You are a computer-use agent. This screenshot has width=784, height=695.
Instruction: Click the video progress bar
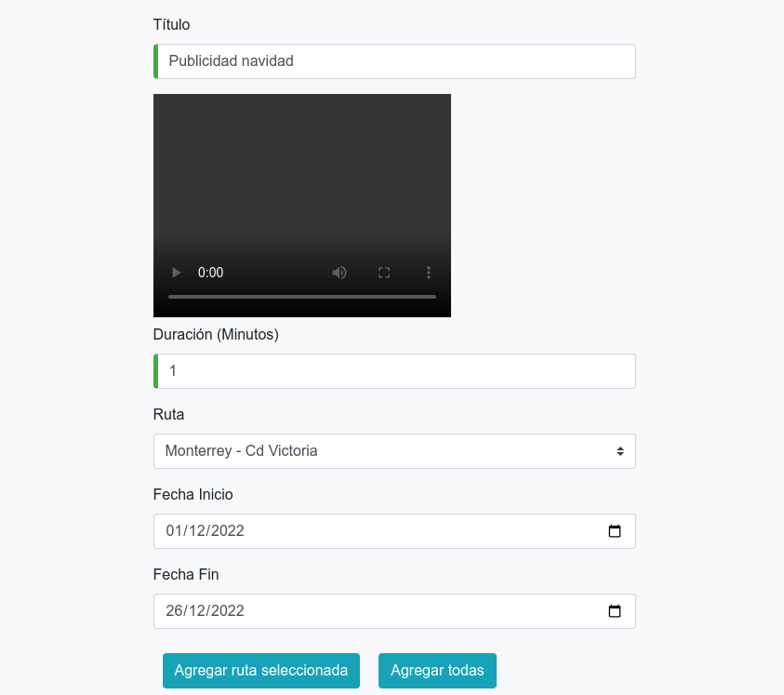click(302, 297)
